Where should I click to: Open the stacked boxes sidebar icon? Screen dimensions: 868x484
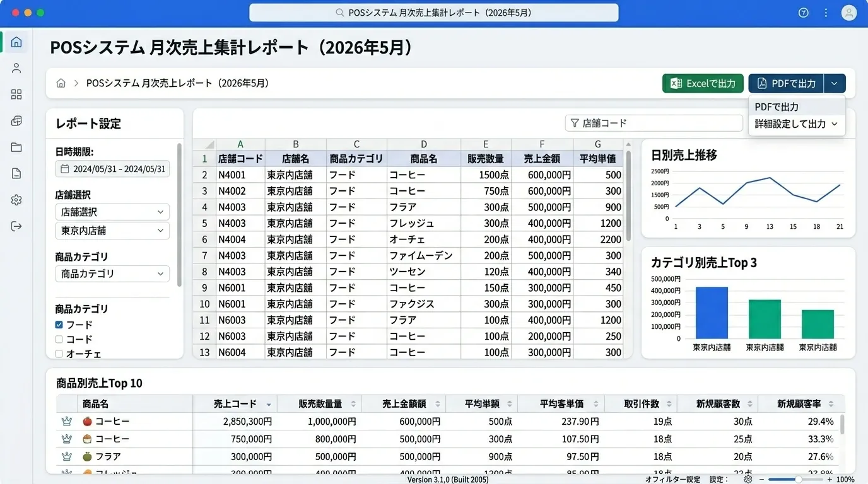click(16, 121)
